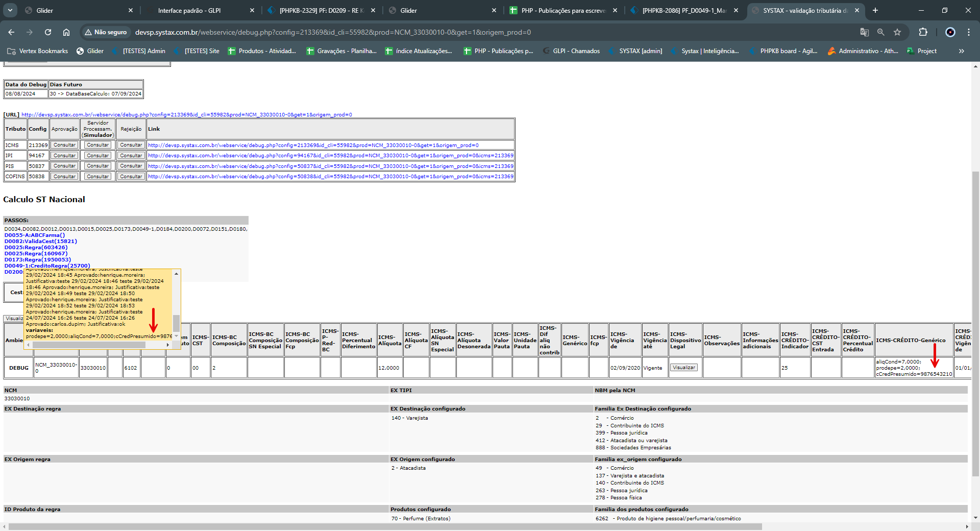Click the D0173:Regra(1950053) step
The height and width of the screenshot is (531, 980).
(x=38, y=260)
